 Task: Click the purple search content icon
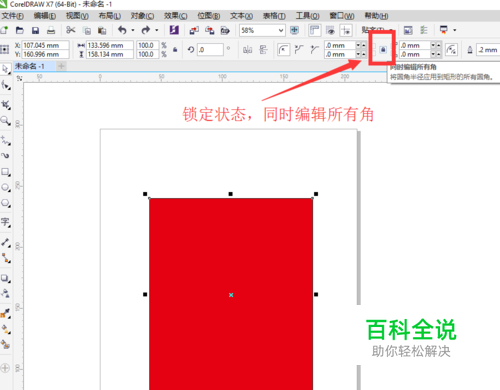coord(174,30)
